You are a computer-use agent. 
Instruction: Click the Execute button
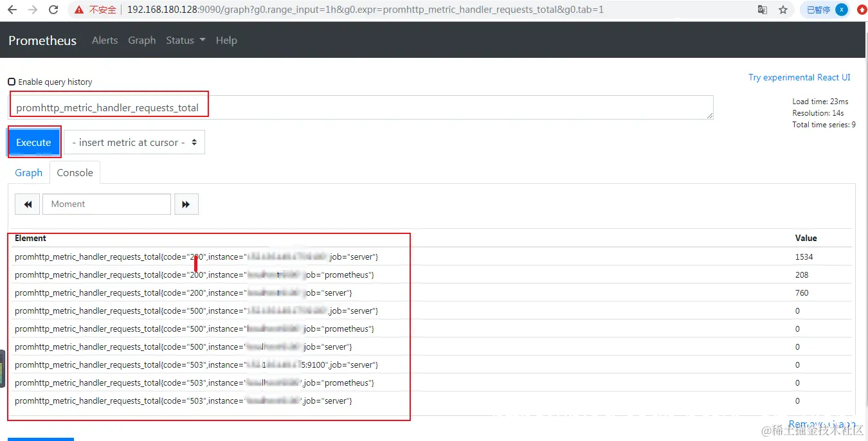[x=33, y=142]
